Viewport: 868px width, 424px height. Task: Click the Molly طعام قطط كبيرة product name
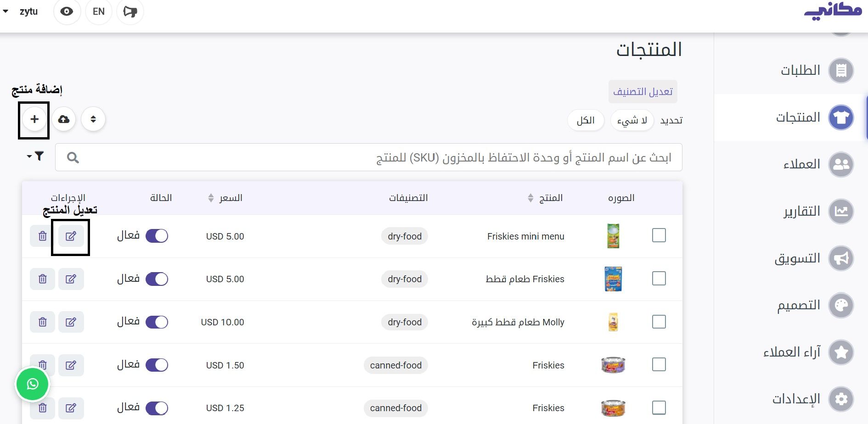[x=518, y=322]
